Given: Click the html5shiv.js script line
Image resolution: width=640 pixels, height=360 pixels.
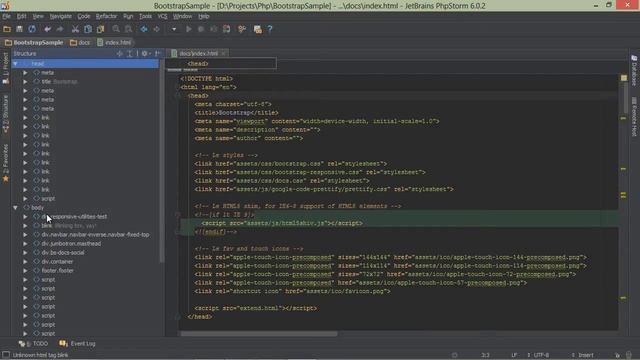Looking at the screenshot, I should (282, 223).
